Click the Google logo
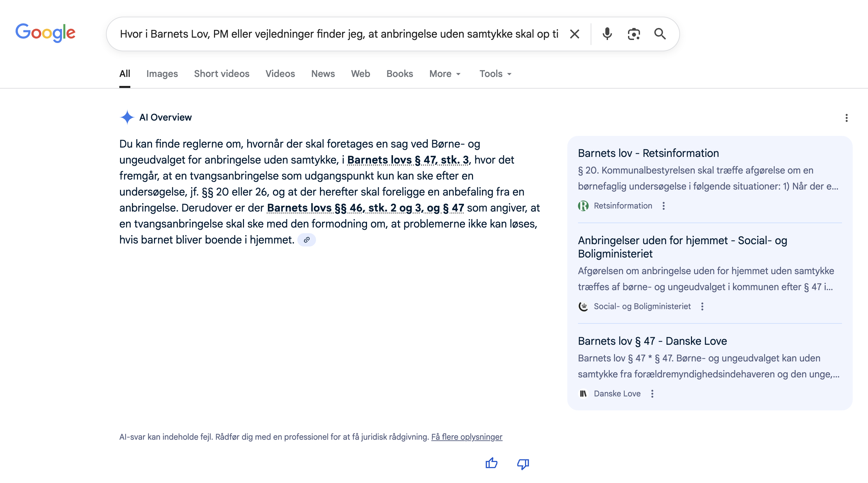Image resolution: width=868 pixels, height=483 pixels. (x=45, y=33)
